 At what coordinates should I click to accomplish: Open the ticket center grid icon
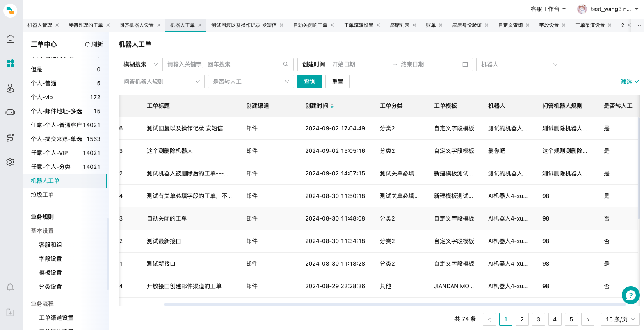point(11,63)
